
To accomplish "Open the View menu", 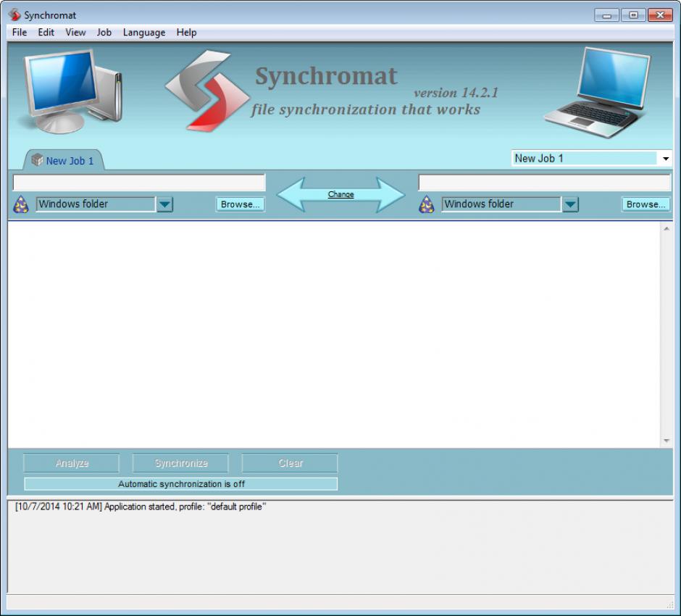I will pyautogui.click(x=75, y=33).
